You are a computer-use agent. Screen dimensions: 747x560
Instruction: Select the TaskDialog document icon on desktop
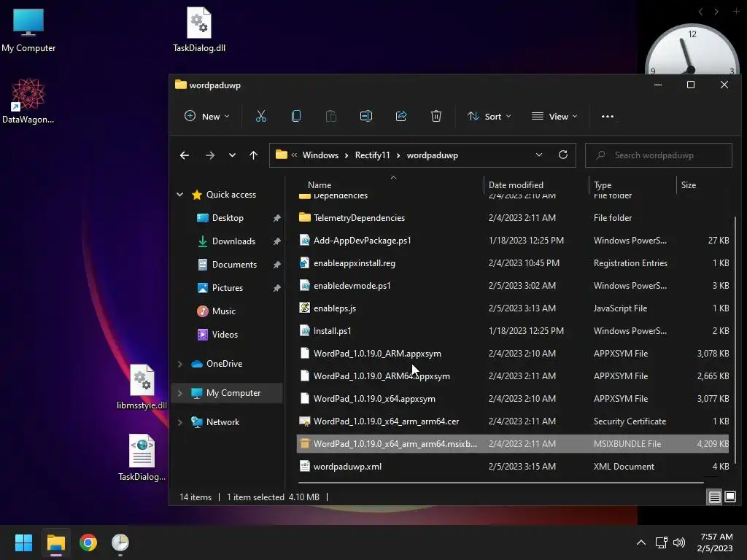coord(142,458)
